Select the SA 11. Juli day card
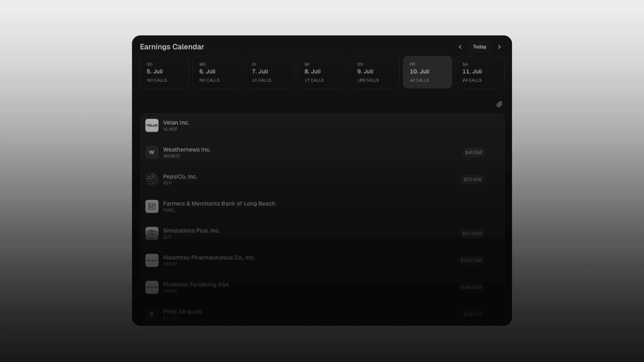Image resolution: width=644 pixels, height=362 pixels. (480, 72)
